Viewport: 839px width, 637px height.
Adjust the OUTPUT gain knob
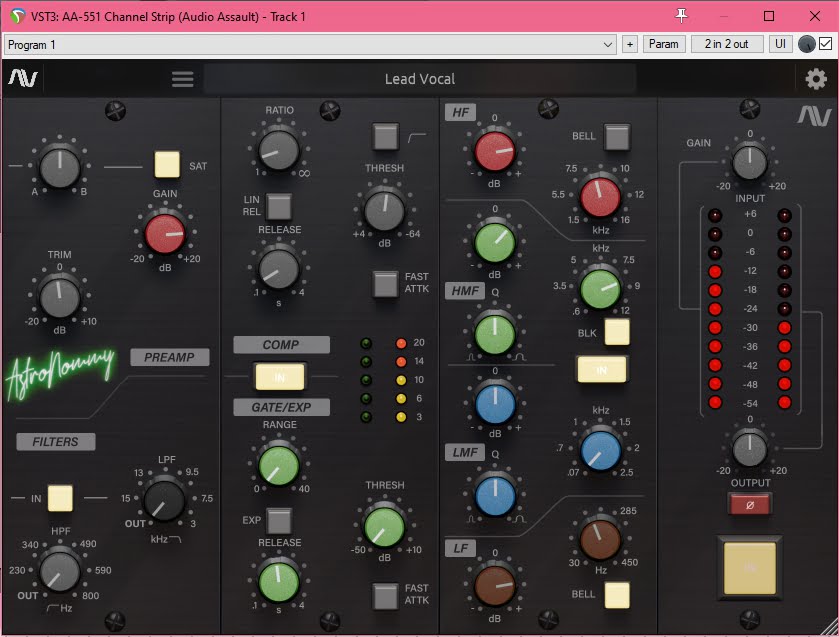749,449
